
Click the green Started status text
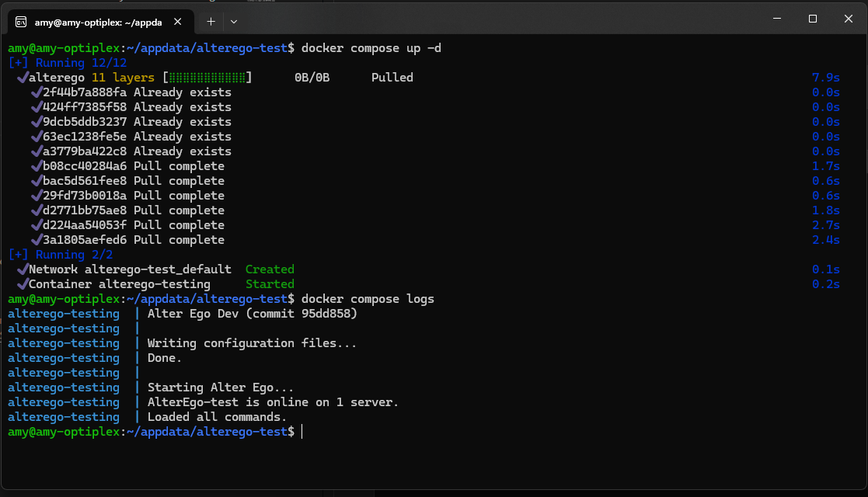(270, 284)
